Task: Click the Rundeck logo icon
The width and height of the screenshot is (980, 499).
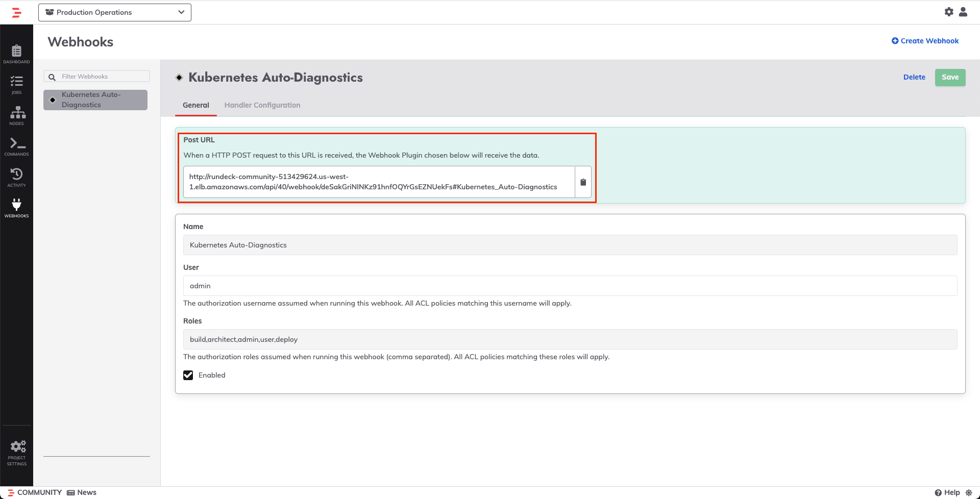Action: point(16,13)
